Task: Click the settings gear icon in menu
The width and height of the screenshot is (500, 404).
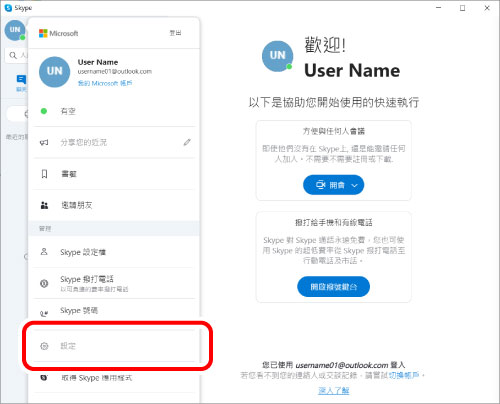Action: [x=44, y=346]
